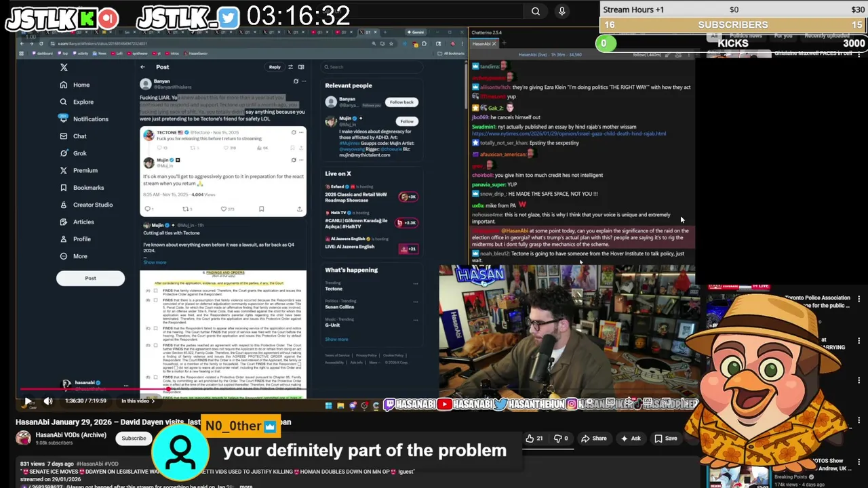Expand the In this video chapters
Viewport: 868px width, 488px height.
138,401
